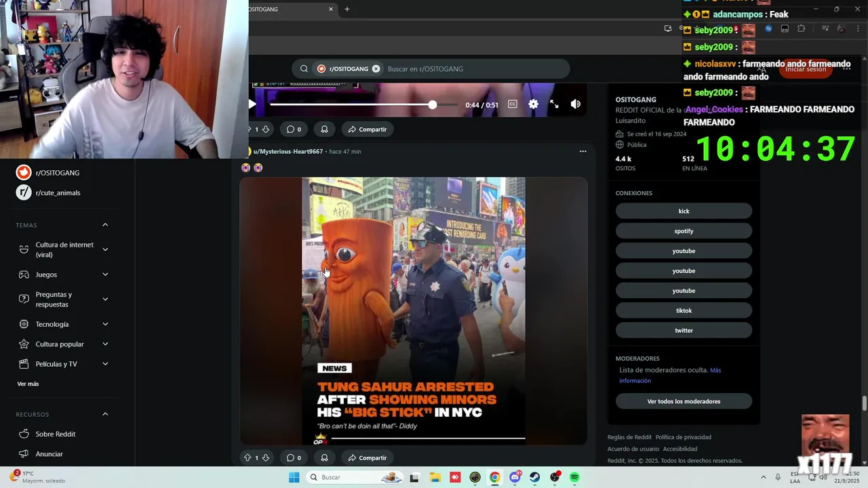Remove the r/OSITOGANG search filter chip
The width and height of the screenshot is (868, 488).
click(x=376, y=68)
